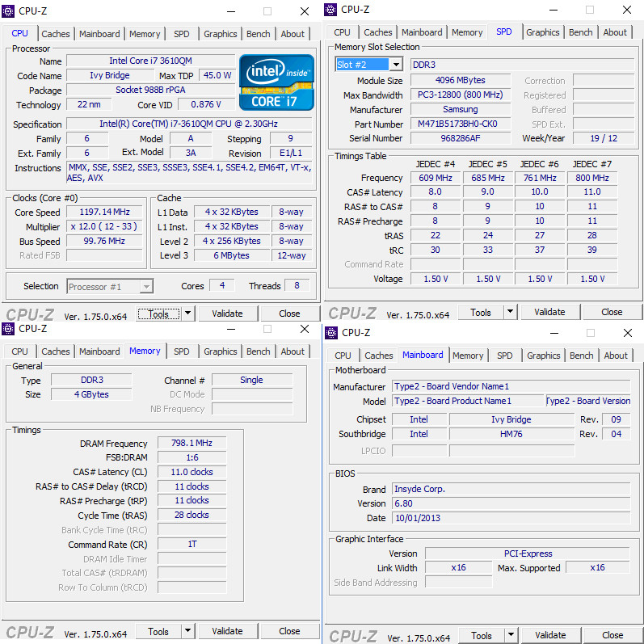Click Max Bandwidth PC3-12800 (800 MHz) field
Viewport: 644px width, 644px height.
point(461,95)
